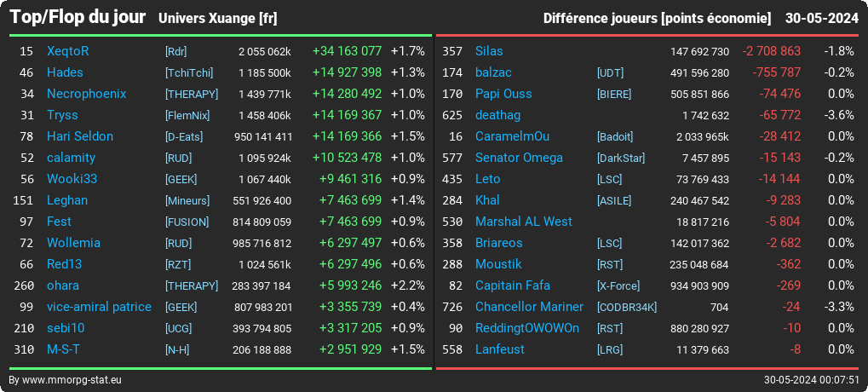The width and height of the screenshot is (868, 392).
Task: Select the [X-Force] alliance tag
Action: click(618, 286)
